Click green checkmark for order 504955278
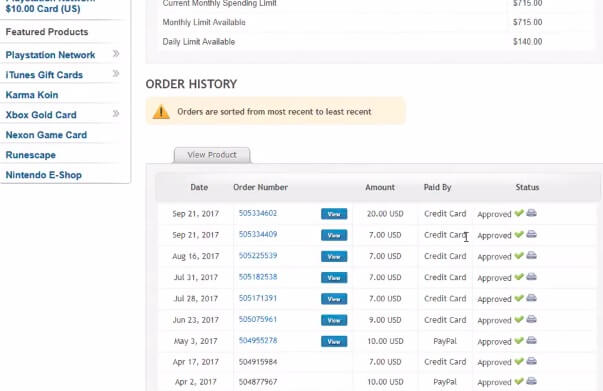Screen dimensions: 603x391 519,340
